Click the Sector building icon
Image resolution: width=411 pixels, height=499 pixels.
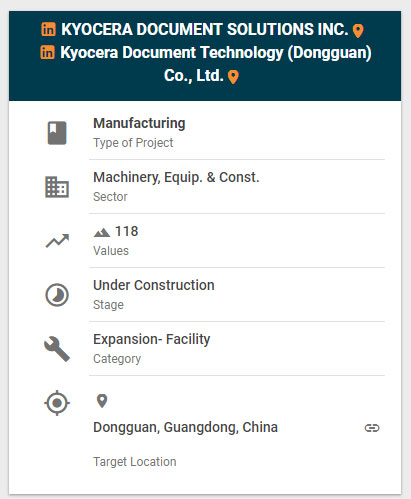[x=57, y=187]
